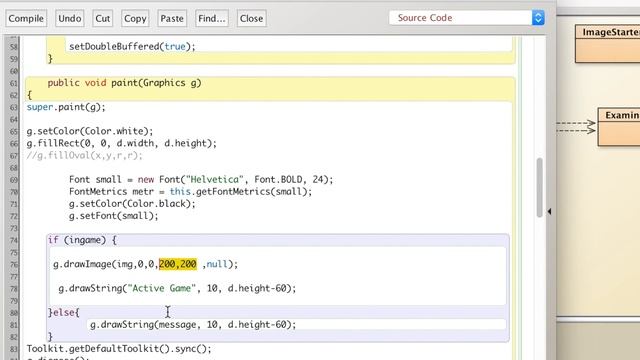Click line number 61 in gutter

(x=13, y=83)
